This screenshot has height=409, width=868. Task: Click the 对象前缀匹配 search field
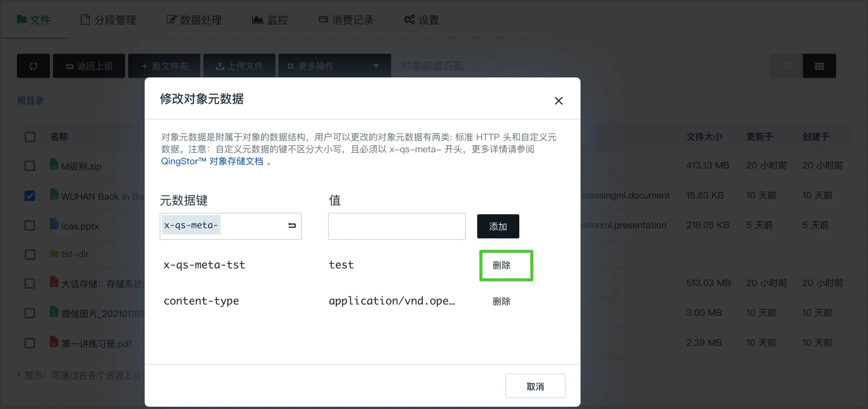tap(446, 66)
